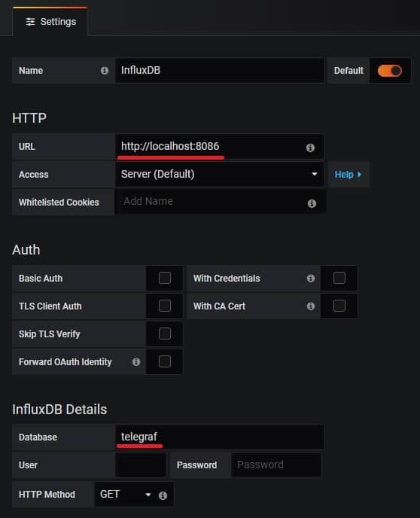Toggle the Default data source switch
Screen dimensions: 420x518
click(390, 70)
